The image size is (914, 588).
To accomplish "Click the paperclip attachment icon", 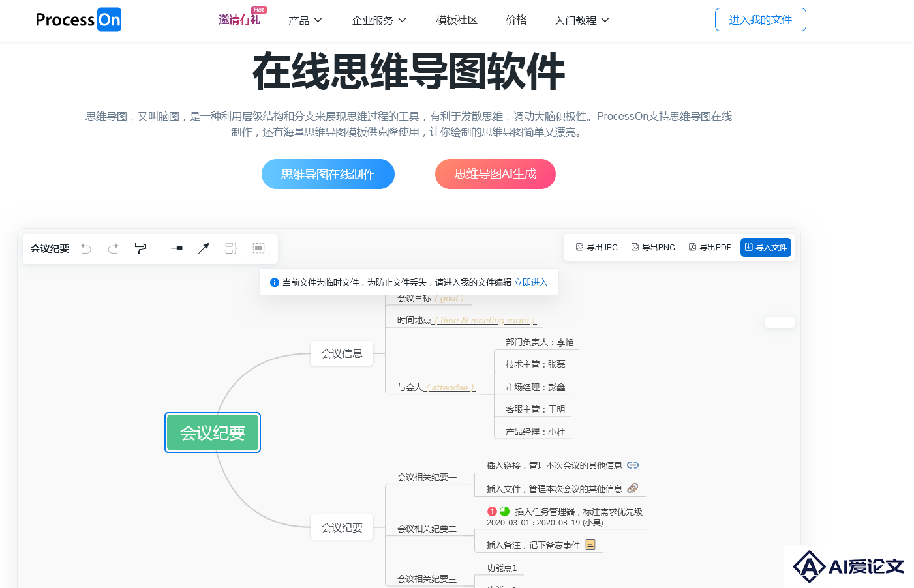I will [633, 488].
